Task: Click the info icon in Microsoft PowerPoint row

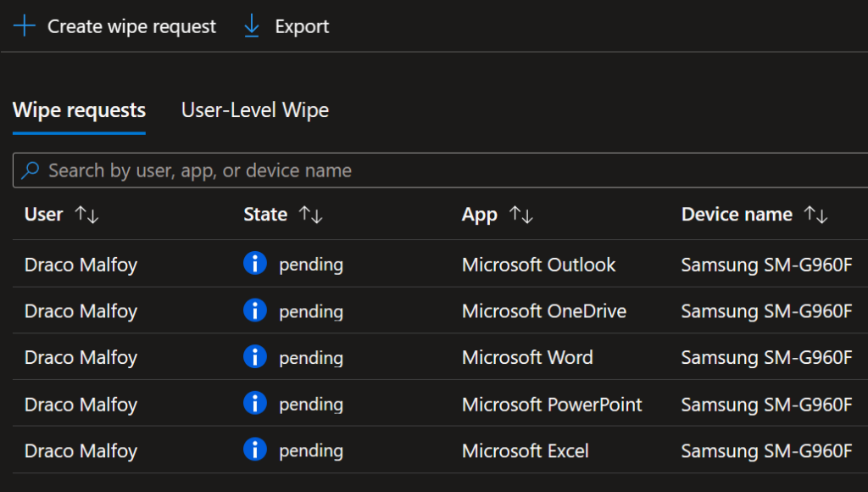Action: tap(254, 404)
